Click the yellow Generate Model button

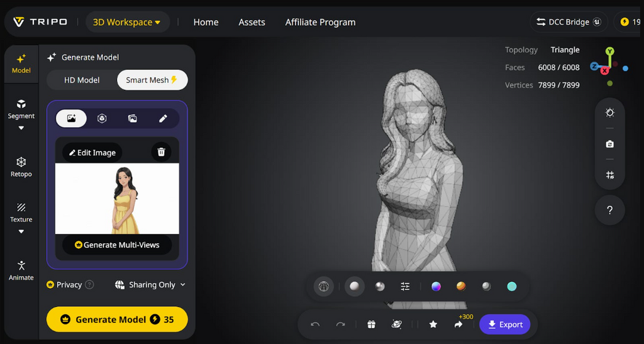(117, 319)
